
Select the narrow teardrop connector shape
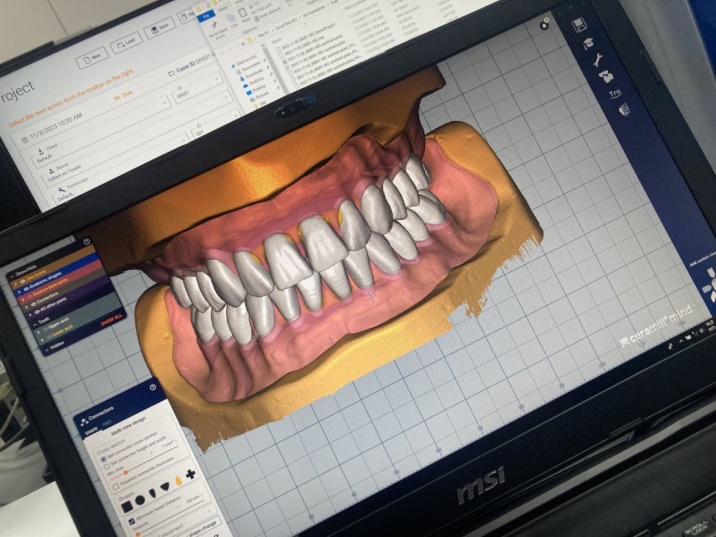click(x=152, y=493)
